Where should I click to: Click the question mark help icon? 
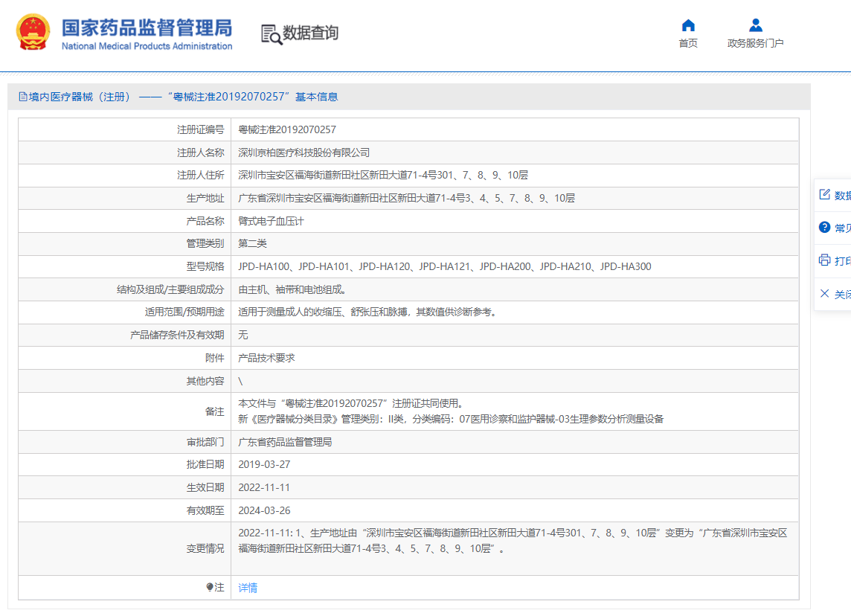pos(824,228)
